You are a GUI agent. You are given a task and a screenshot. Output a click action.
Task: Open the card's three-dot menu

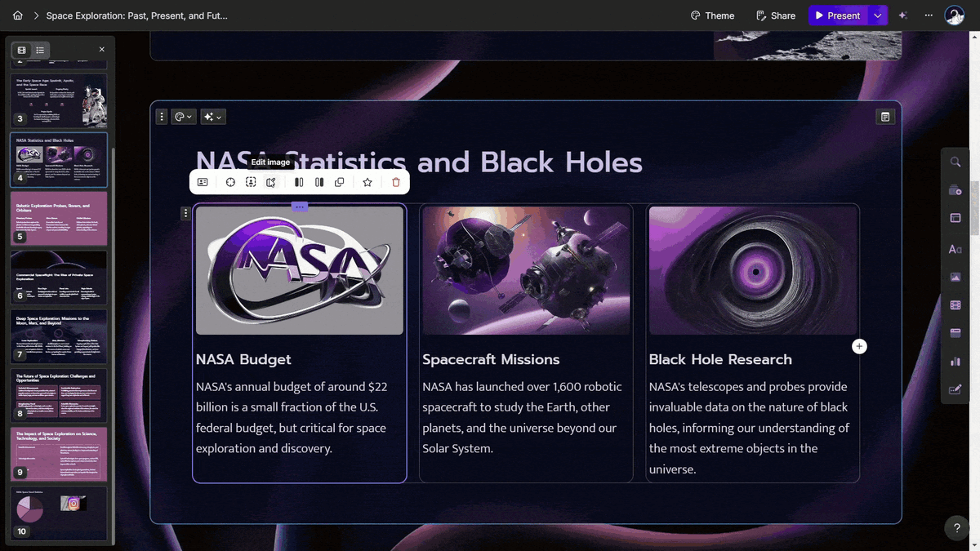[162, 117]
